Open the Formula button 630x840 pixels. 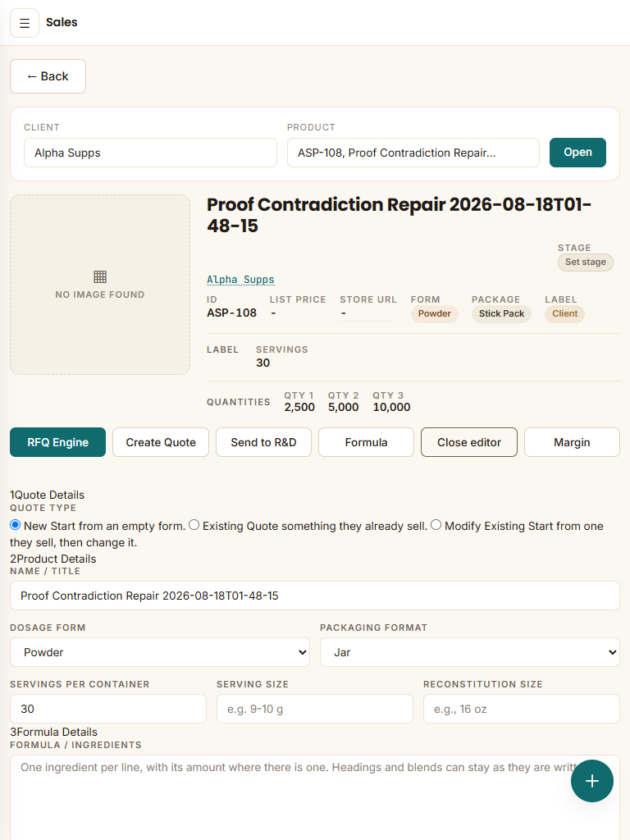click(x=367, y=442)
